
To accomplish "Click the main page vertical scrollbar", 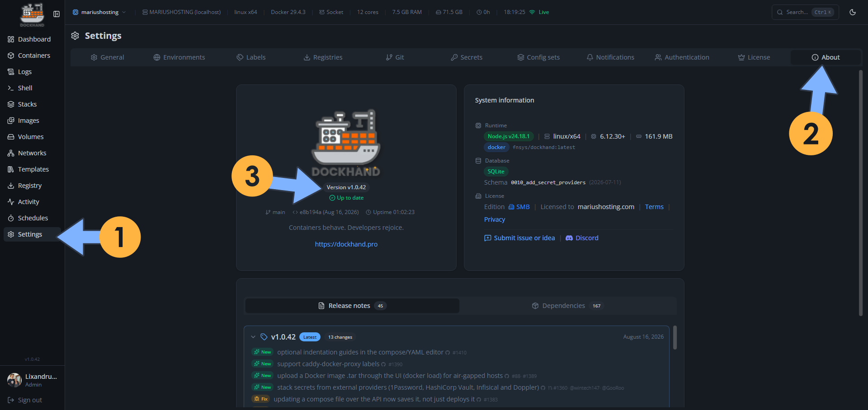I will tap(861, 193).
